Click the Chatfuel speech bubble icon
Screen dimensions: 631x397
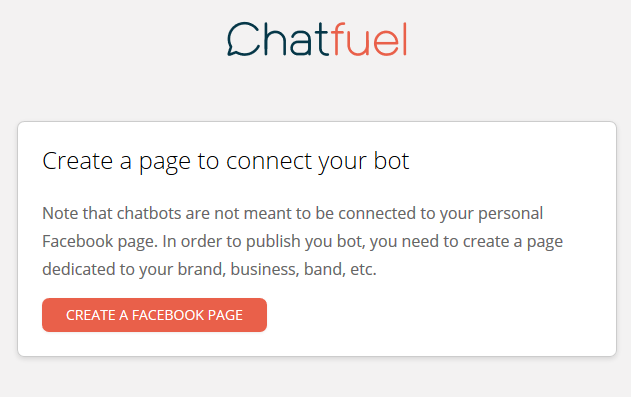[243, 39]
